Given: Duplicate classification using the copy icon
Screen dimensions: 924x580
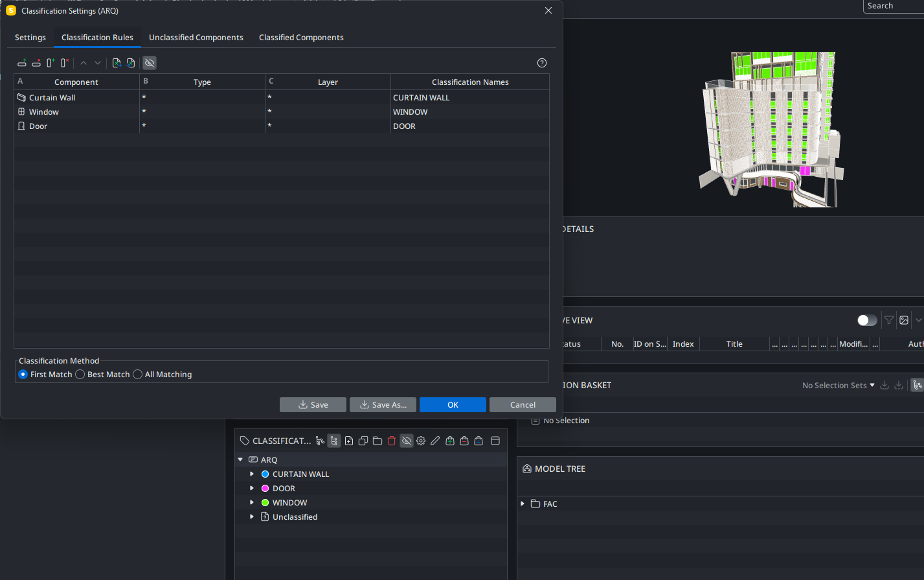Looking at the screenshot, I should pyautogui.click(x=363, y=441).
